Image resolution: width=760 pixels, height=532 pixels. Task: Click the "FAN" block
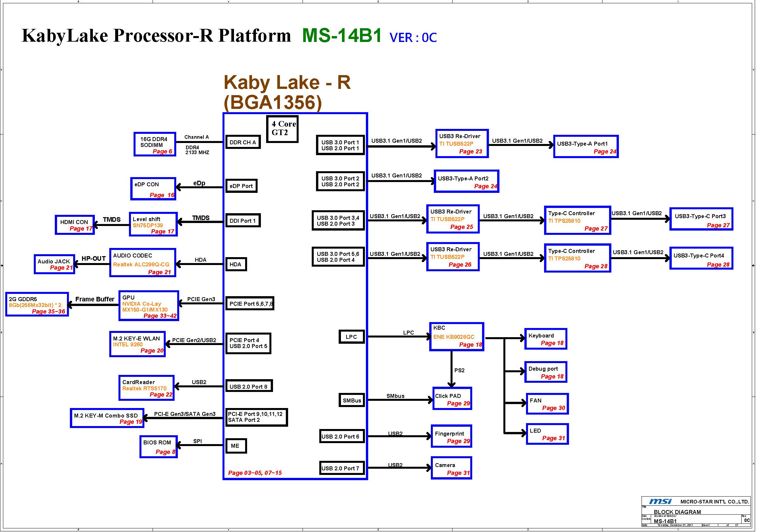pyautogui.click(x=547, y=404)
